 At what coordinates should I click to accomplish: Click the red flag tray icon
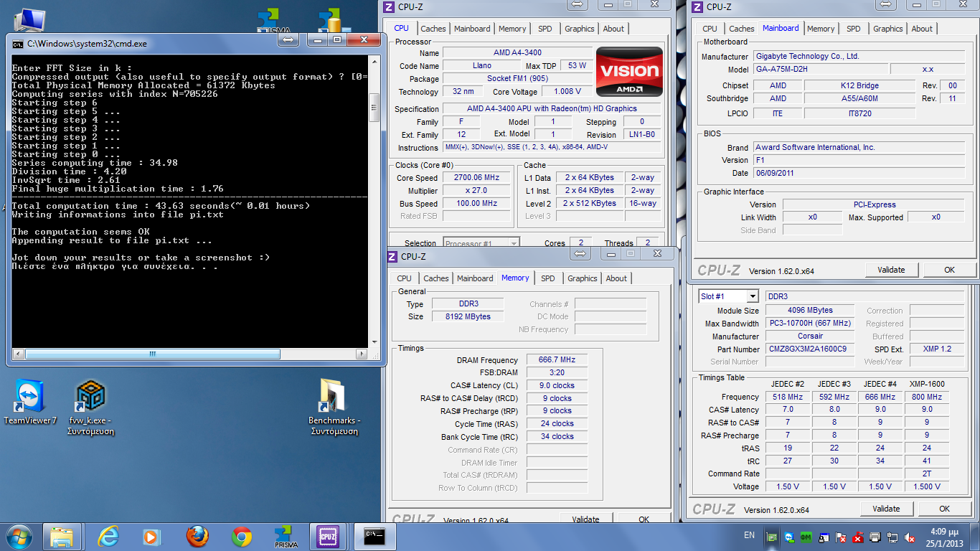pyautogui.click(x=858, y=537)
